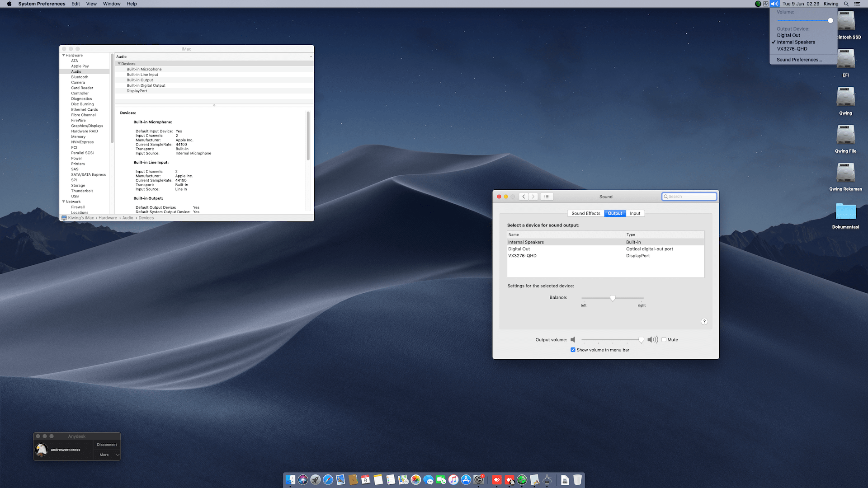Toggle the Mute checkbox
Image resolution: width=868 pixels, height=488 pixels.
pos(664,340)
